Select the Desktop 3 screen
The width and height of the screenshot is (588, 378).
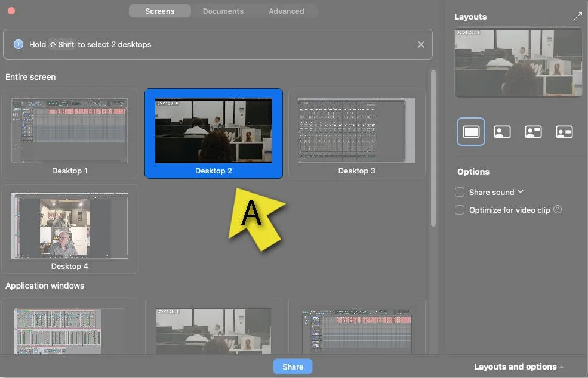click(x=357, y=133)
